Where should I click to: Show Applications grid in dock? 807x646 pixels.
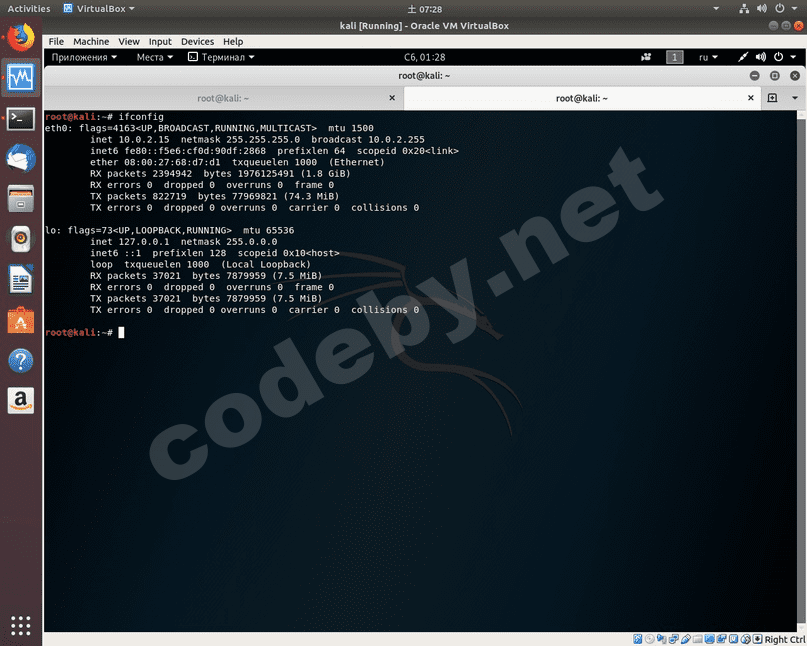click(x=21, y=625)
